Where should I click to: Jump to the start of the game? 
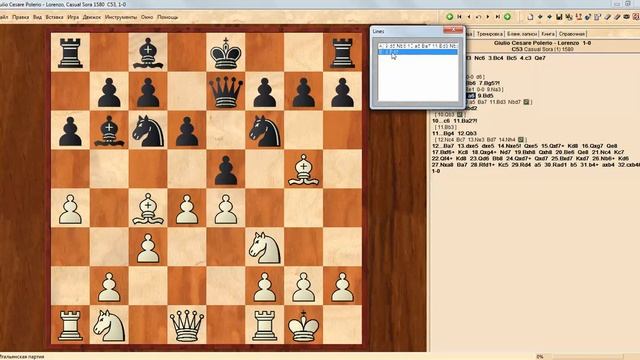(x=459, y=17)
